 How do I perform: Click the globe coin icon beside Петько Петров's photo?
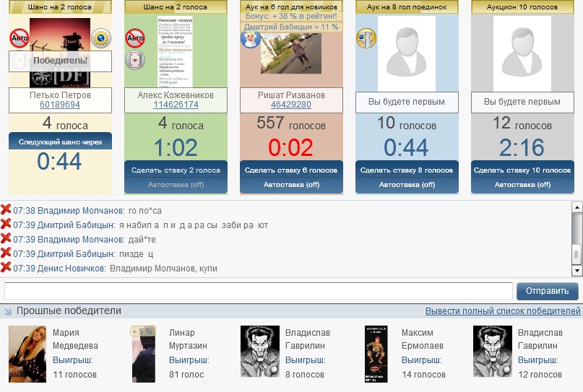click(x=101, y=38)
